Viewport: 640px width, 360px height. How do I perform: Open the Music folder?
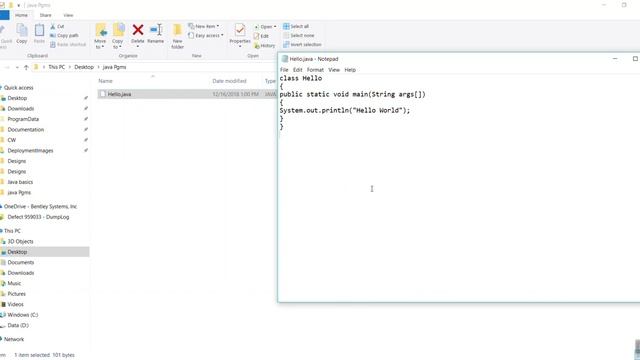(x=14, y=283)
